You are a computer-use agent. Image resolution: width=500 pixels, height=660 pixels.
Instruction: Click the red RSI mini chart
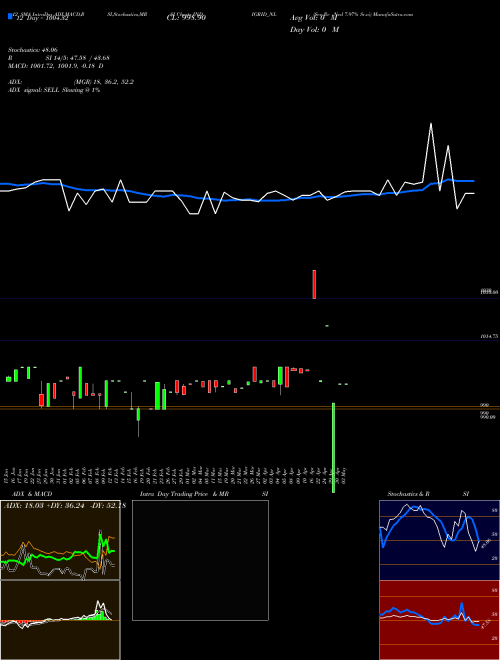[439, 620]
